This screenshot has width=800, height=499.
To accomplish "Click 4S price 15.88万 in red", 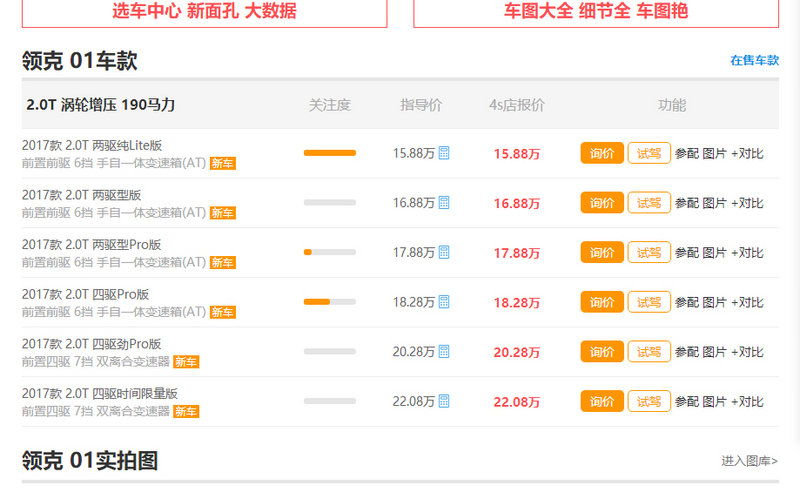I will tap(517, 154).
